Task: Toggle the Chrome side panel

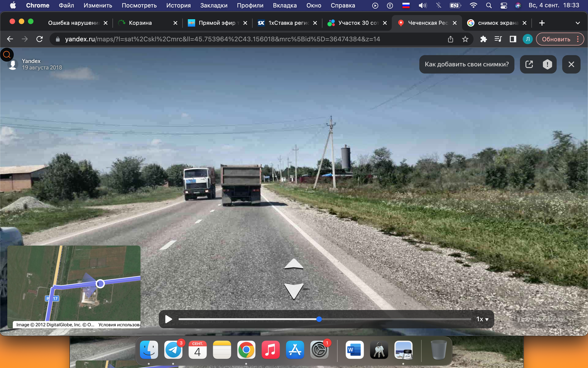Action: pyautogui.click(x=513, y=39)
